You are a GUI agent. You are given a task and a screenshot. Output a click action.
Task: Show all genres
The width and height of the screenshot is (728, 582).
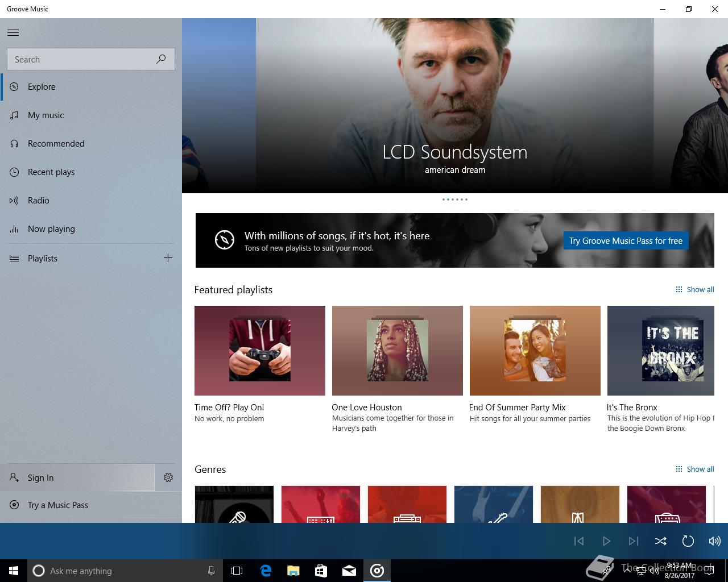694,469
